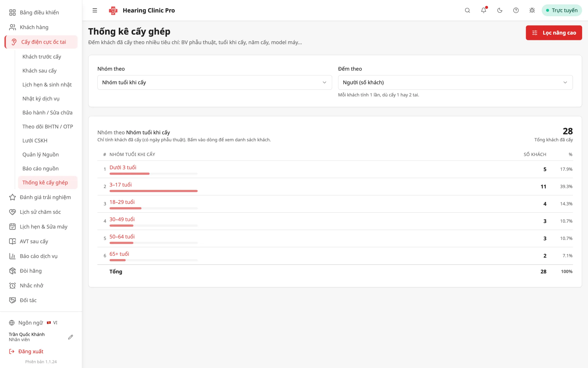
Task: Toggle the sidebar with the hamburger icon
Action: 95,10
